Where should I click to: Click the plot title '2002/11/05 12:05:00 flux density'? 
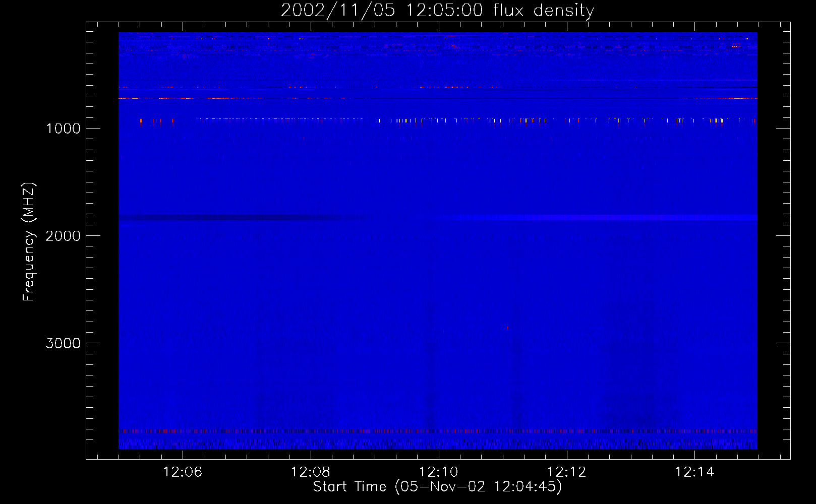click(x=437, y=10)
